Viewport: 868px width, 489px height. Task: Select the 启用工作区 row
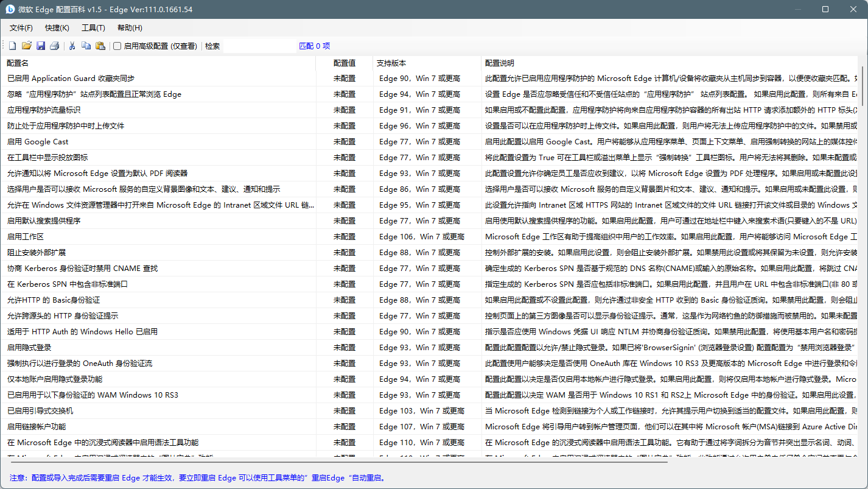coord(430,236)
